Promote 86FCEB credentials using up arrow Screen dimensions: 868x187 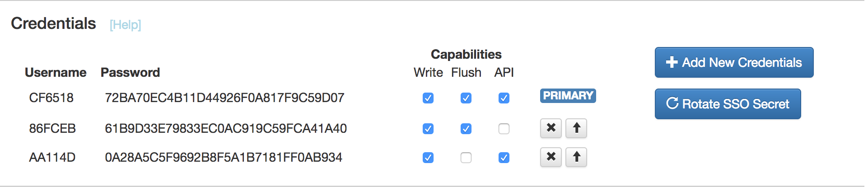click(576, 128)
